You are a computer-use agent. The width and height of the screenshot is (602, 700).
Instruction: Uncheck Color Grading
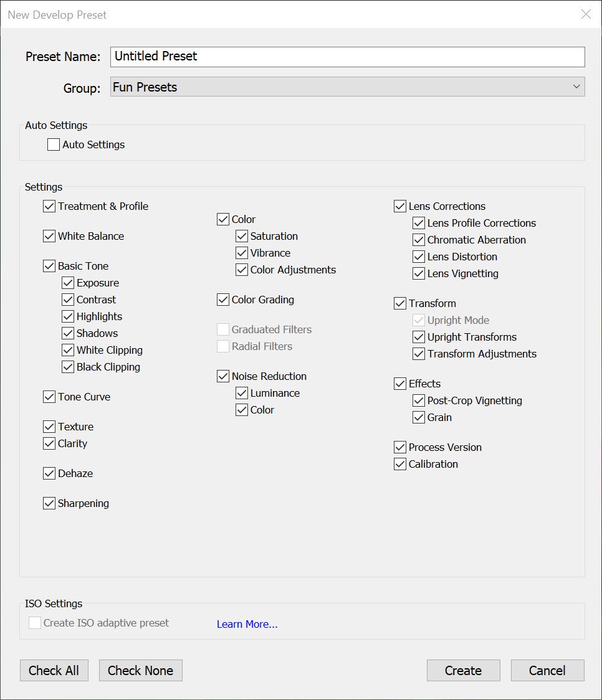222,300
